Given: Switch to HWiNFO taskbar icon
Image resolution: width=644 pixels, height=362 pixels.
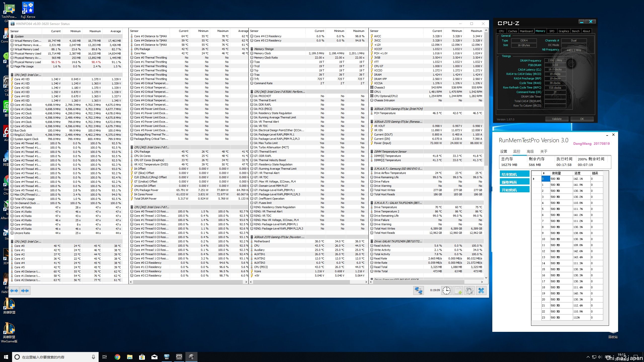Looking at the screenshot, I should [x=167, y=357].
